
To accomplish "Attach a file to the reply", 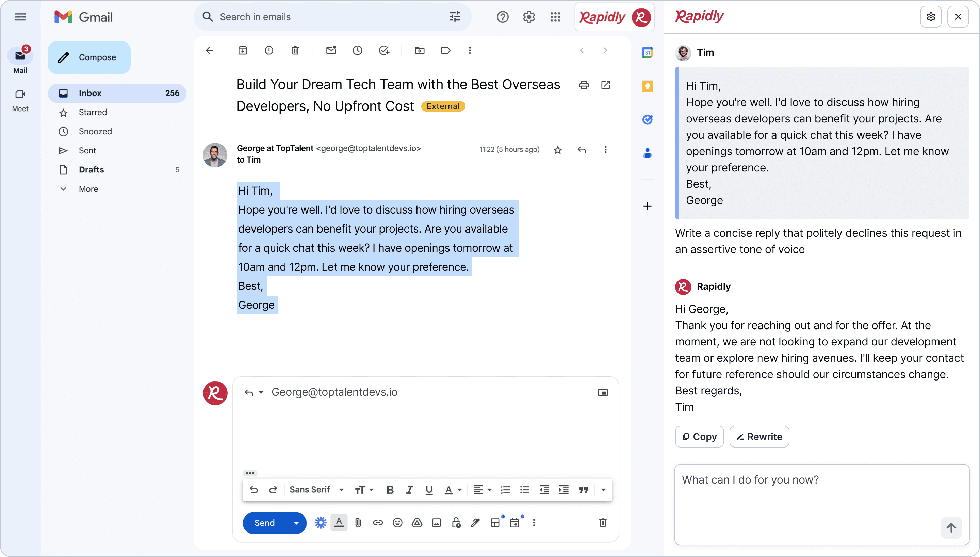I will (x=358, y=523).
